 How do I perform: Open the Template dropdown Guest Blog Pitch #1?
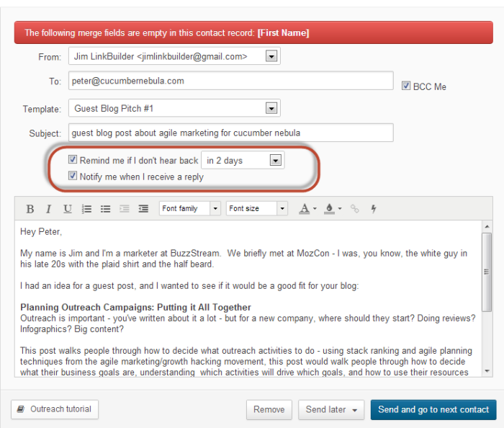point(271,108)
